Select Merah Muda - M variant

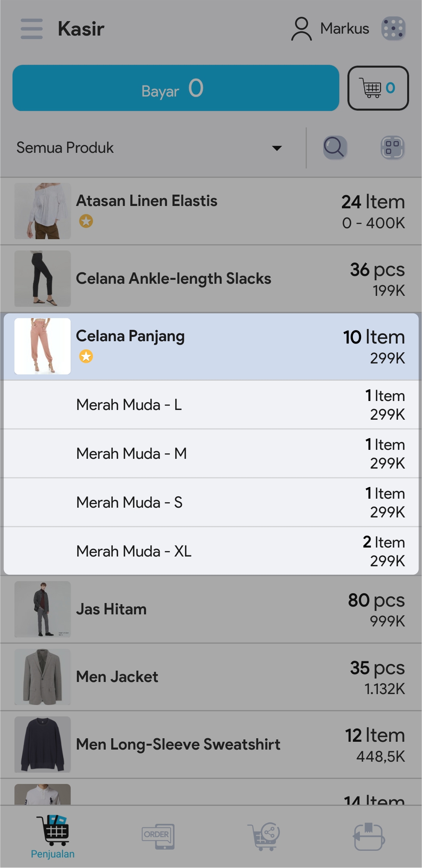[x=211, y=453]
